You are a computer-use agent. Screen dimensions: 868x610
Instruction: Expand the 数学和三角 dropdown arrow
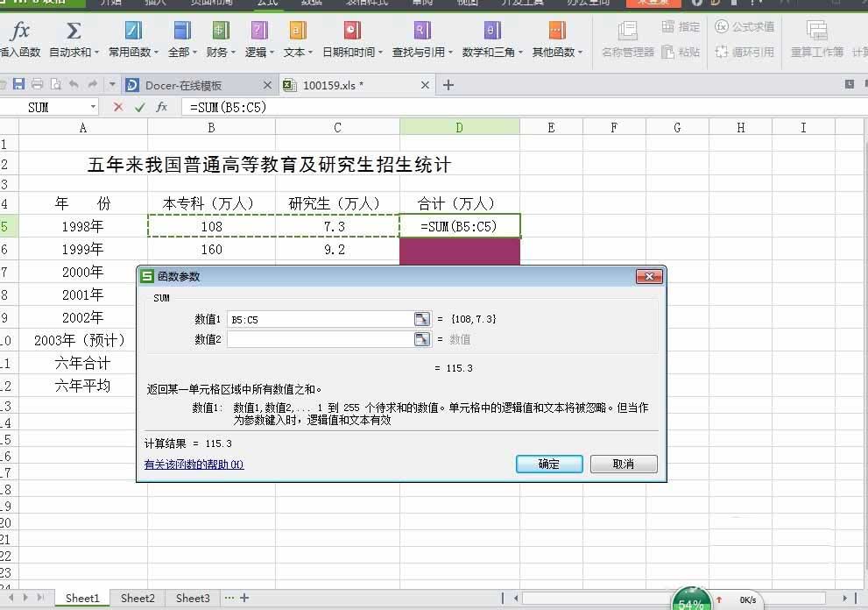point(520,53)
